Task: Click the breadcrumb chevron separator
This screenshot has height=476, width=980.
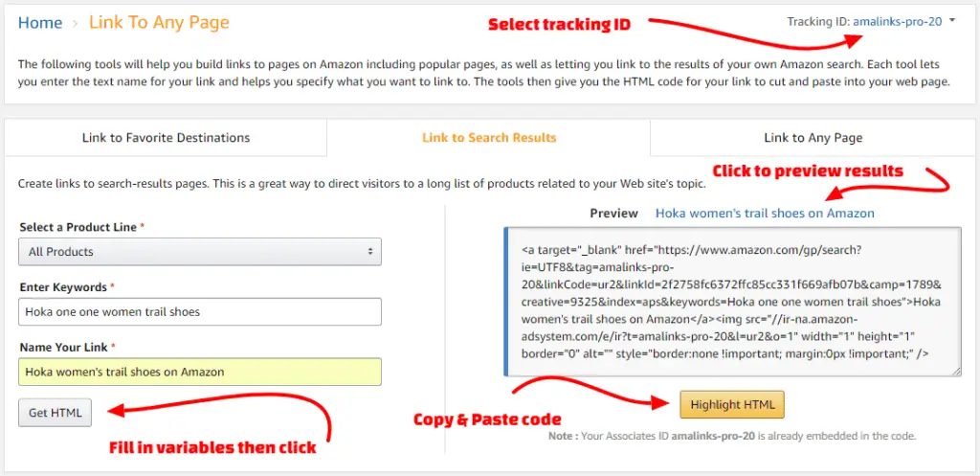Action: pos(76,24)
